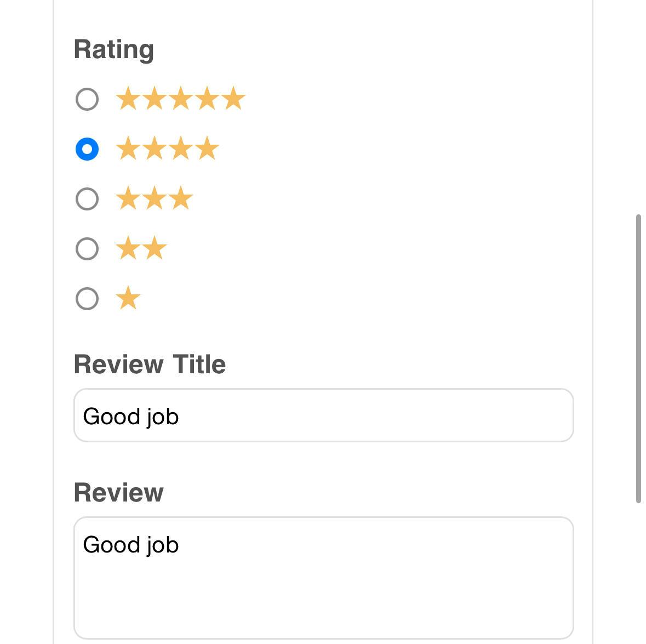
Task: Click middle star in the five-star row
Action: coord(181,99)
